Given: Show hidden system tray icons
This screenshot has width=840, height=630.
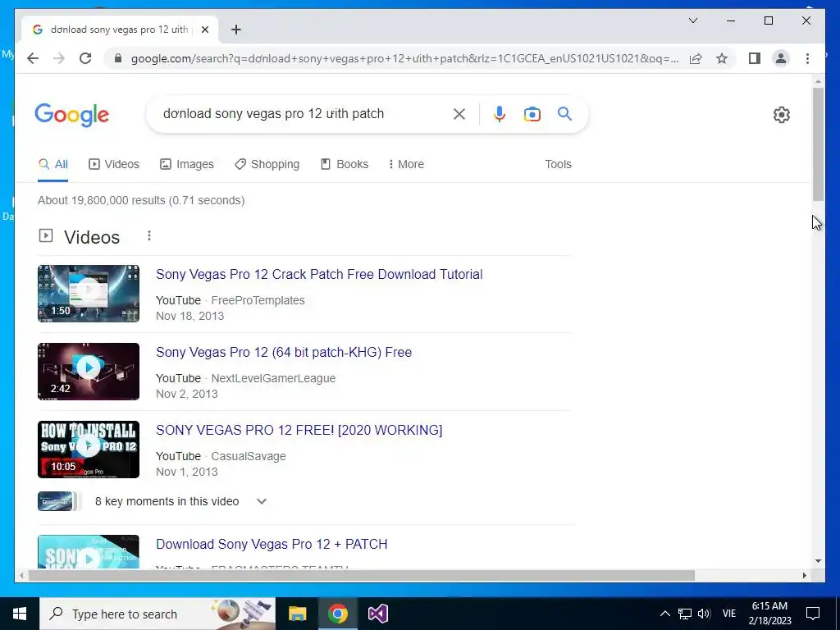Looking at the screenshot, I should click(664, 614).
